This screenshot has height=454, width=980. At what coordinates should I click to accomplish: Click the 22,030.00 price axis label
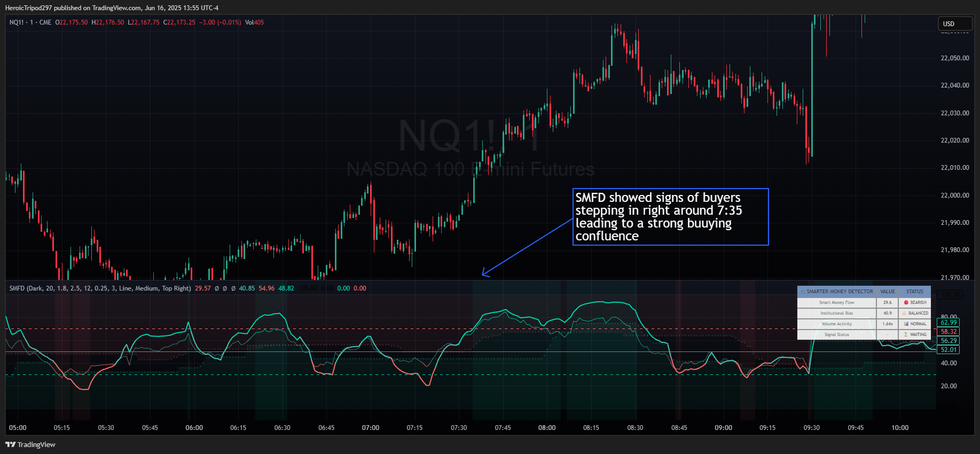[955, 113]
